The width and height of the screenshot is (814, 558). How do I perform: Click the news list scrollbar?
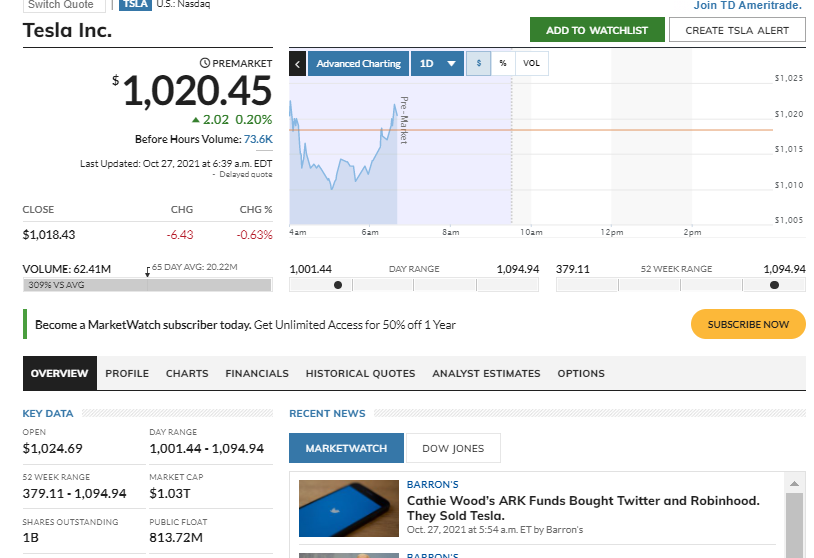pos(794,525)
